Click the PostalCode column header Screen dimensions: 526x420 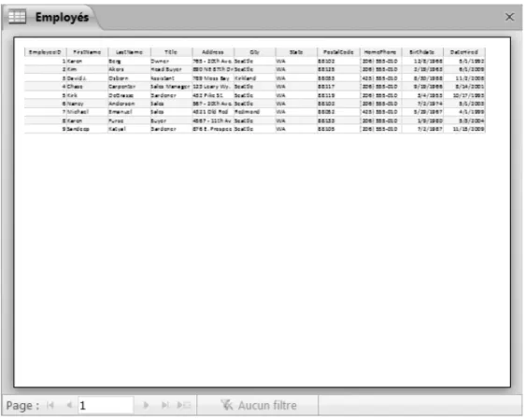tap(338, 52)
